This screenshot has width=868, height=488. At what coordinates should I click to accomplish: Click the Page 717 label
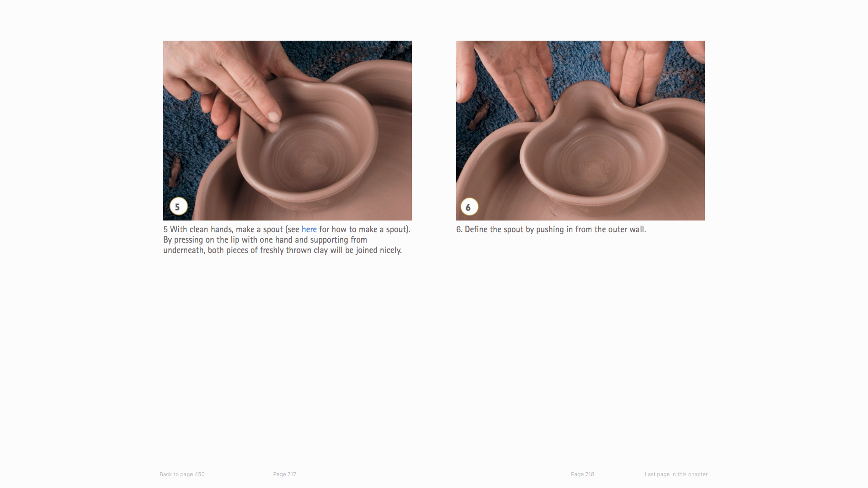click(x=284, y=474)
